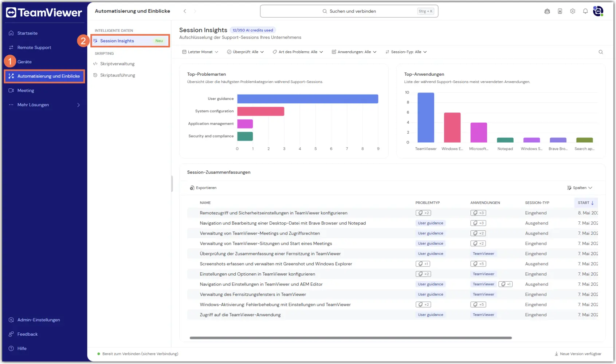Screen dimensions: 616x364
Task: Open the Session-Typ: Alle filter
Action: click(406, 52)
